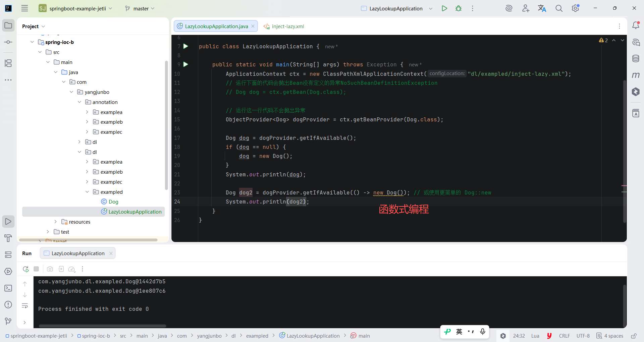Open Project view options dropdown
Viewport: 644px width, 342px height.
click(x=34, y=26)
